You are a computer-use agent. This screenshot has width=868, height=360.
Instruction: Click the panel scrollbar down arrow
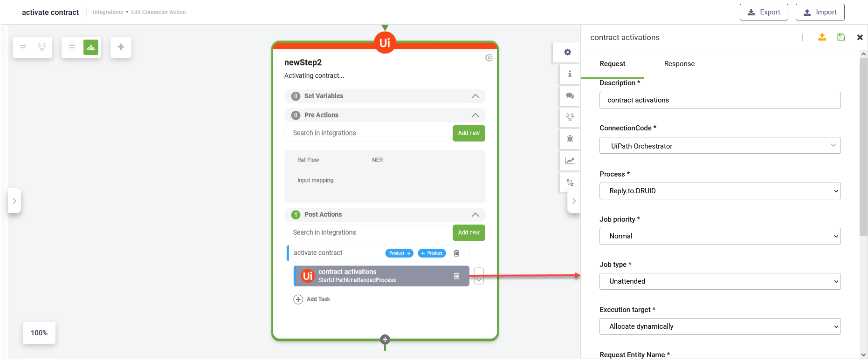864,355
